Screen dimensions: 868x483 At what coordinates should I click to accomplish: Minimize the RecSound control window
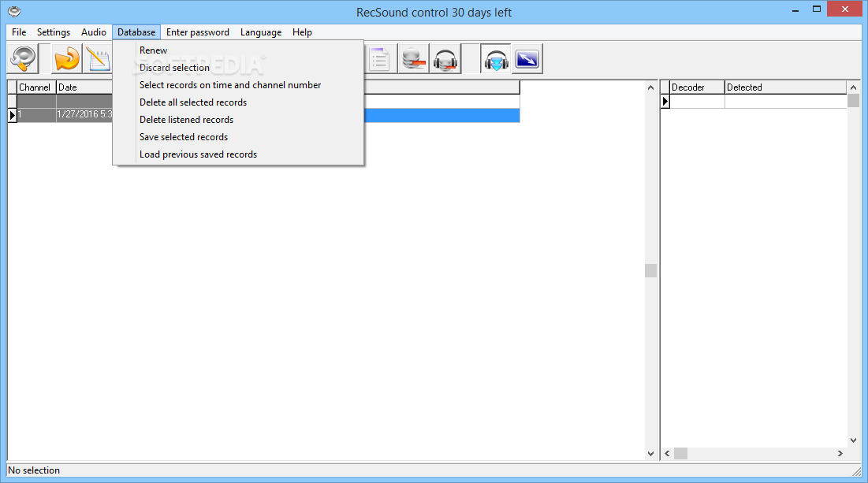[795, 9]
